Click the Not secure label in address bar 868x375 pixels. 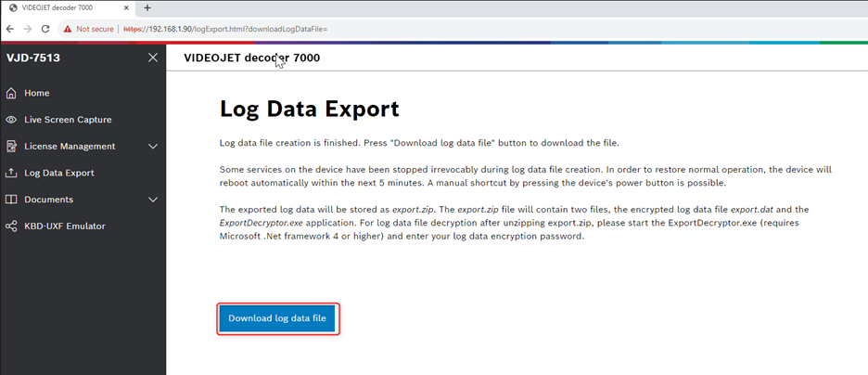point(95,29)
